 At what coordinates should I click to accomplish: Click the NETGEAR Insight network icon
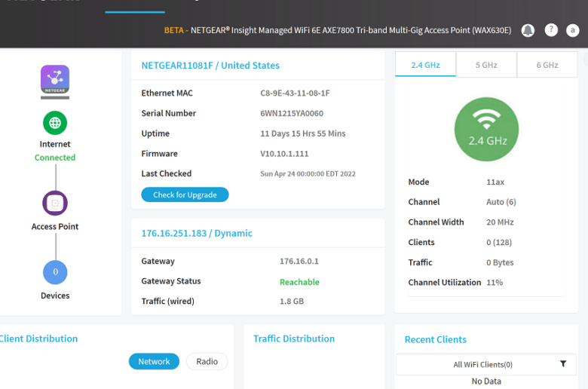[x=55, y=79]
